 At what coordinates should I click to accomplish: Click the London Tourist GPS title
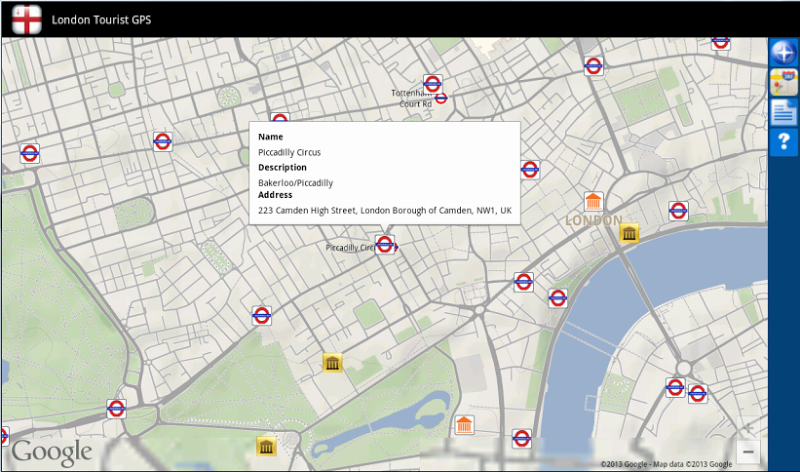click(x=100, y=18)
